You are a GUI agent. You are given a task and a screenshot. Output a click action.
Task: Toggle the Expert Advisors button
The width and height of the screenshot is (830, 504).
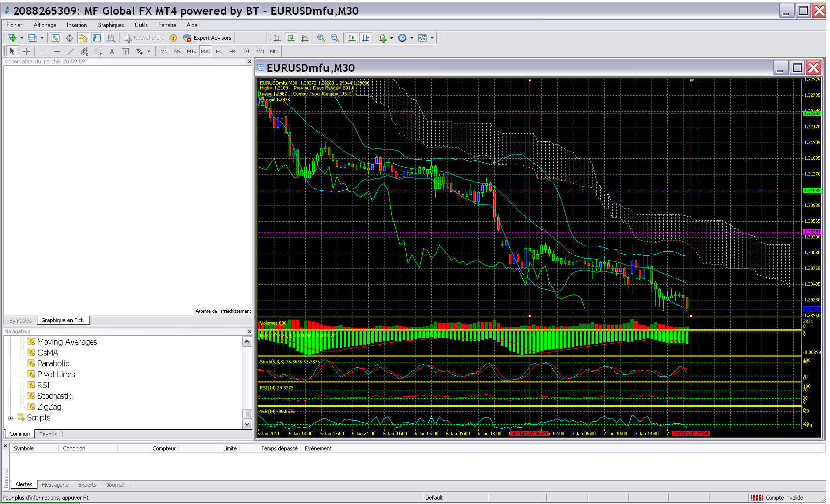tap(207, 38)
